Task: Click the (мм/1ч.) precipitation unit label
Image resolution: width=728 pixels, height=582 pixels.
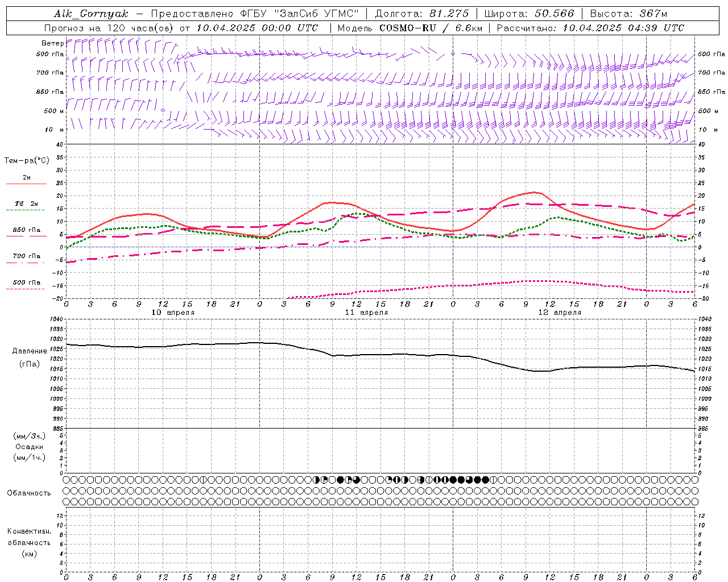Action: (x=29, y=458)
